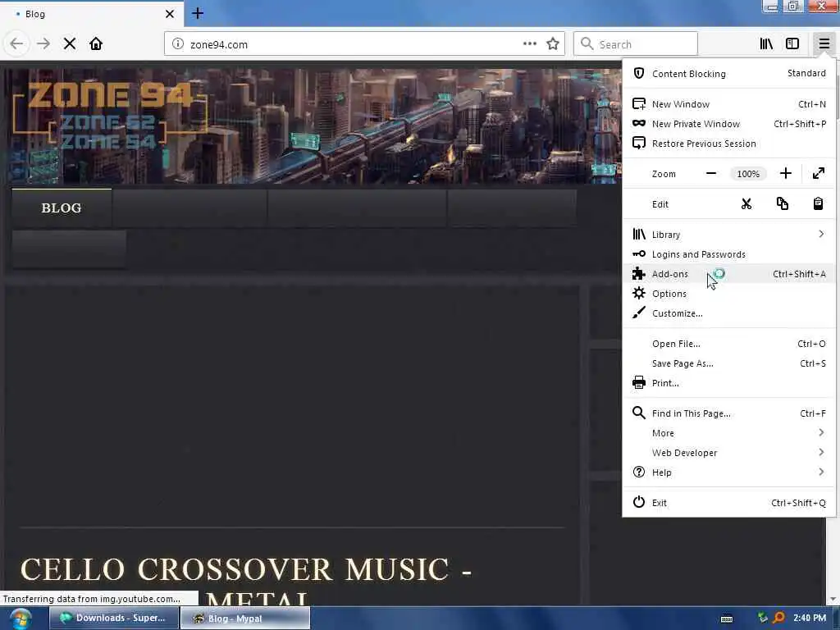Paste with the clipboard icon
This screenshot has width=840, height=630.
(x=818, y=204)
